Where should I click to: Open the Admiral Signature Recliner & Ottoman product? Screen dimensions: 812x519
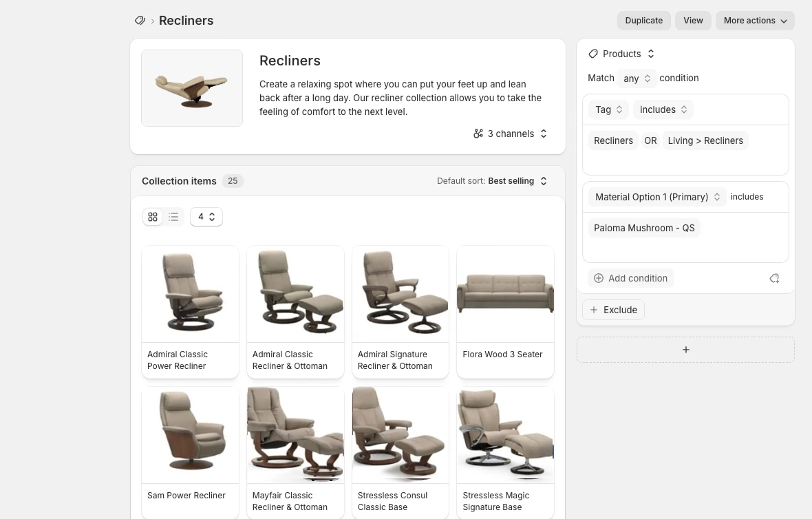tap(400, 312)
